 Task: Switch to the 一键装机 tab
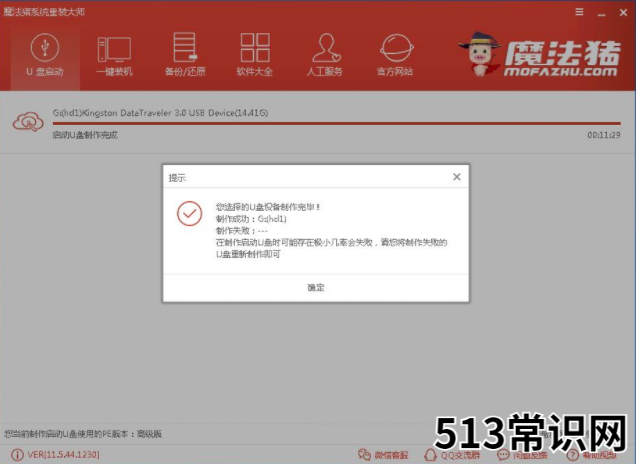coord(114,56)
